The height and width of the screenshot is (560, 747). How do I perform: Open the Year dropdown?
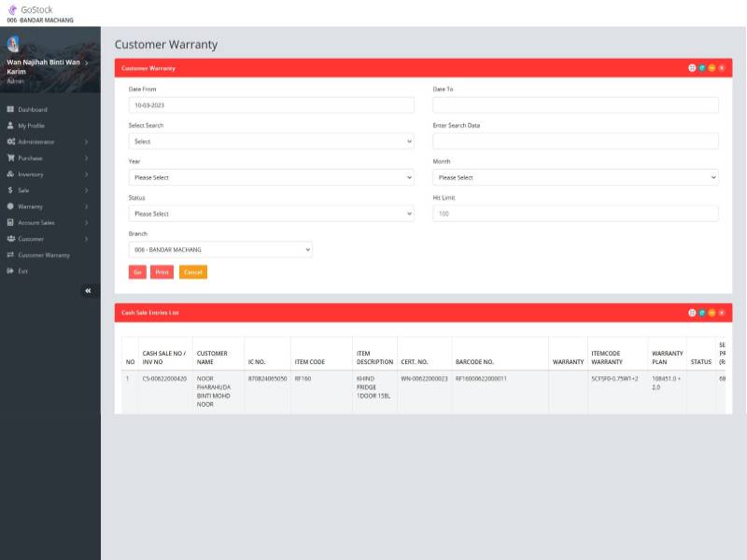tap(271, 177)
